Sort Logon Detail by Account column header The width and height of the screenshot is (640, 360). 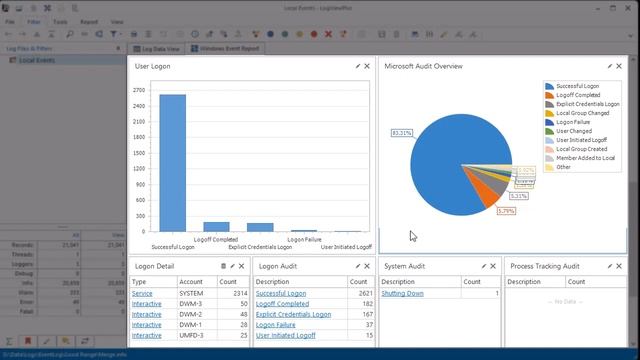click(197, 282)
